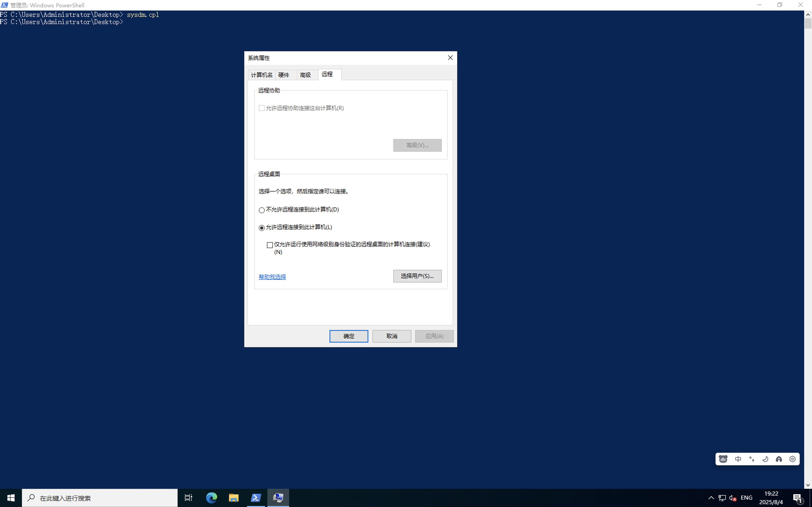Open the 帮助我选择 link
Image resolution: width=812 pixels, height=507 pixels.
coord(272,277)
